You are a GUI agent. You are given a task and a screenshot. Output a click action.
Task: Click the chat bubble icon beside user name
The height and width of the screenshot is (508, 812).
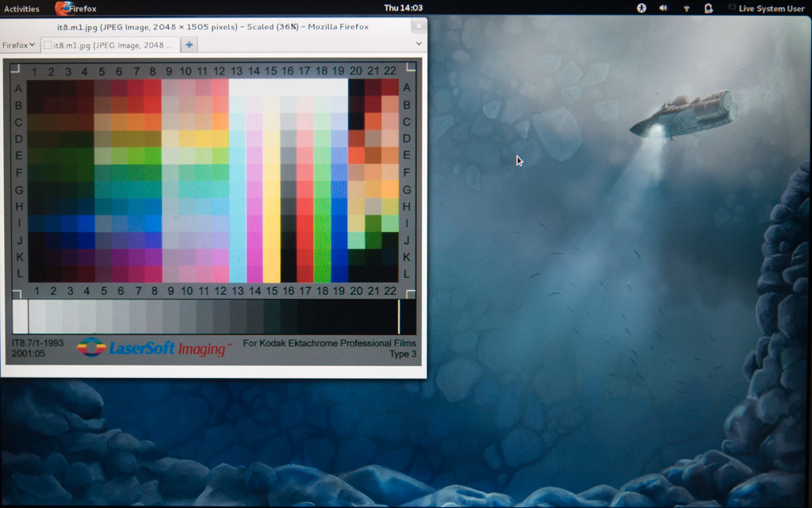[x=731, y=8]
